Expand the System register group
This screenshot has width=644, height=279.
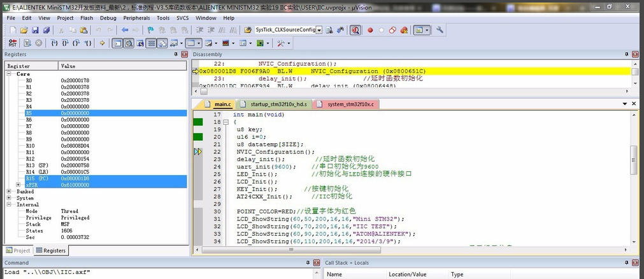point(9,198)
